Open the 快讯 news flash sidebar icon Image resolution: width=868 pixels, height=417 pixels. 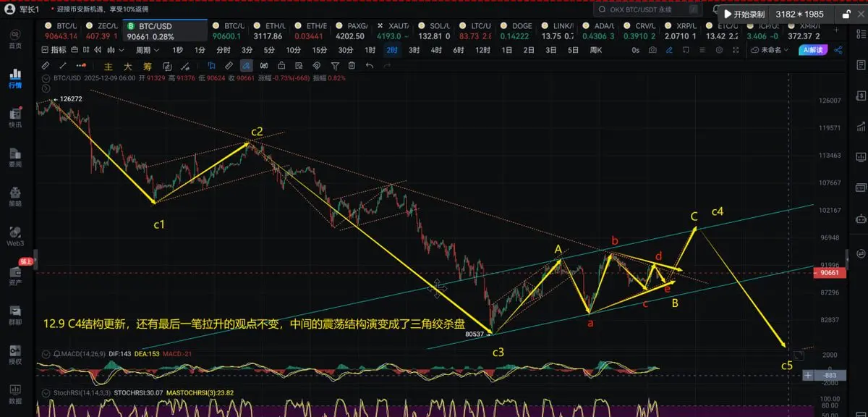click(15, 117)
